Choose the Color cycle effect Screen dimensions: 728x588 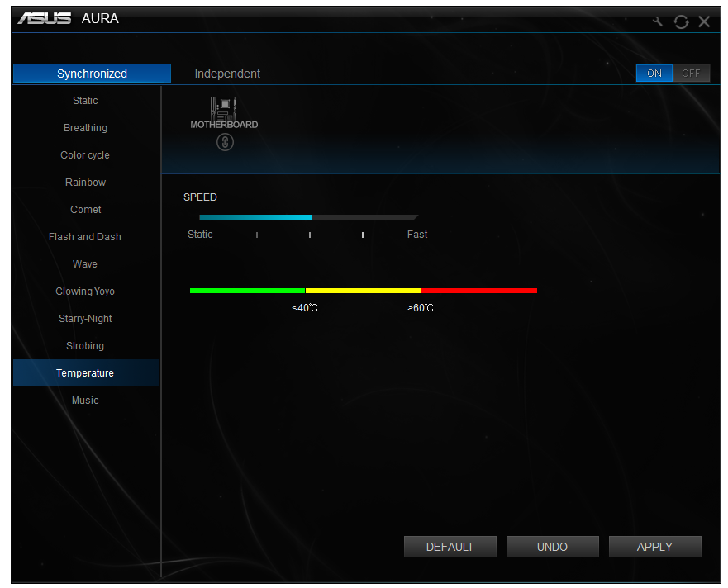tap(85, 155)
